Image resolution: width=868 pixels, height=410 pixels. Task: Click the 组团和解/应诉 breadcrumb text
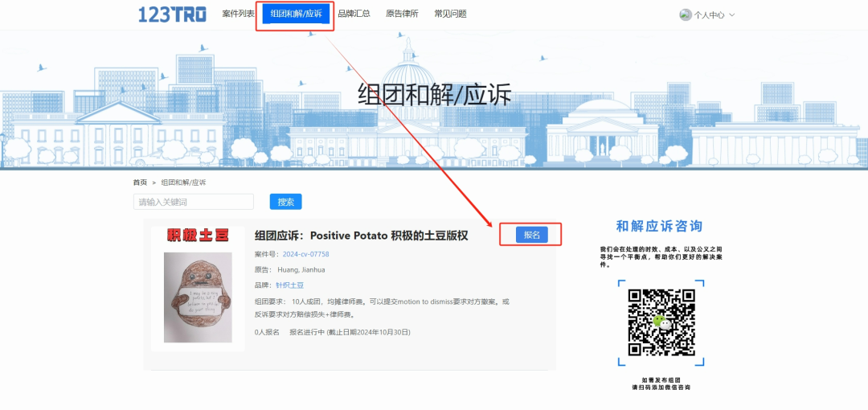pyautogui.click(x=183, y=182)
